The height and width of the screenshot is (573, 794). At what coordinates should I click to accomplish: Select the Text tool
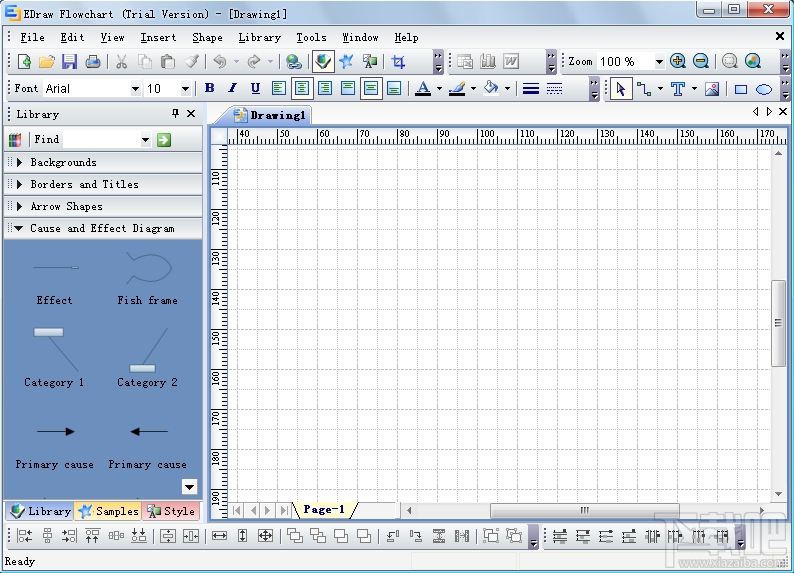[x=678, y=89]
